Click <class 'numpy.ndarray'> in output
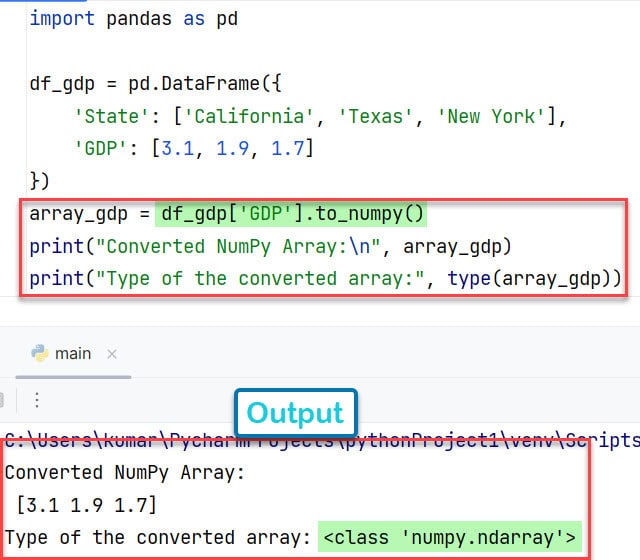This screenshot has height=560, width=640. 449,537
